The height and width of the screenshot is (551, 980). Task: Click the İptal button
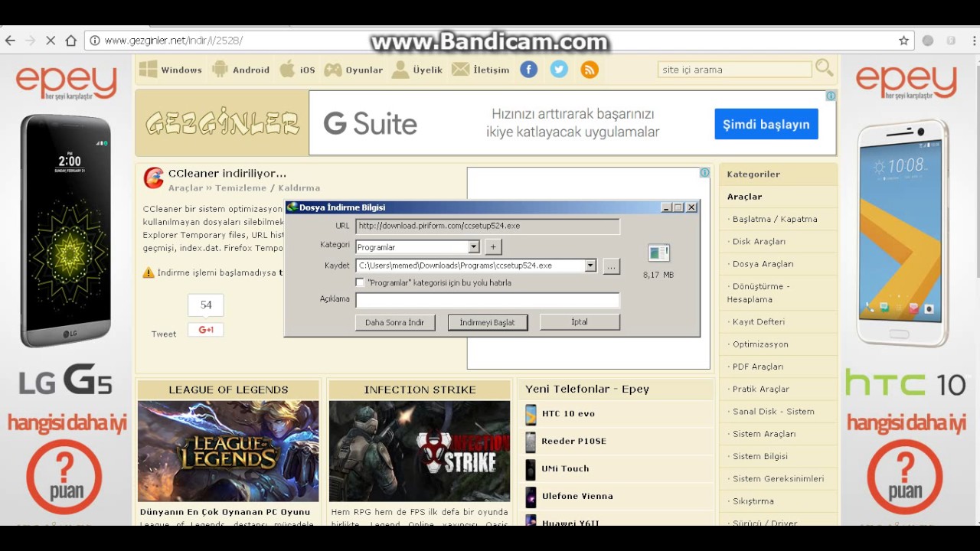580,322
